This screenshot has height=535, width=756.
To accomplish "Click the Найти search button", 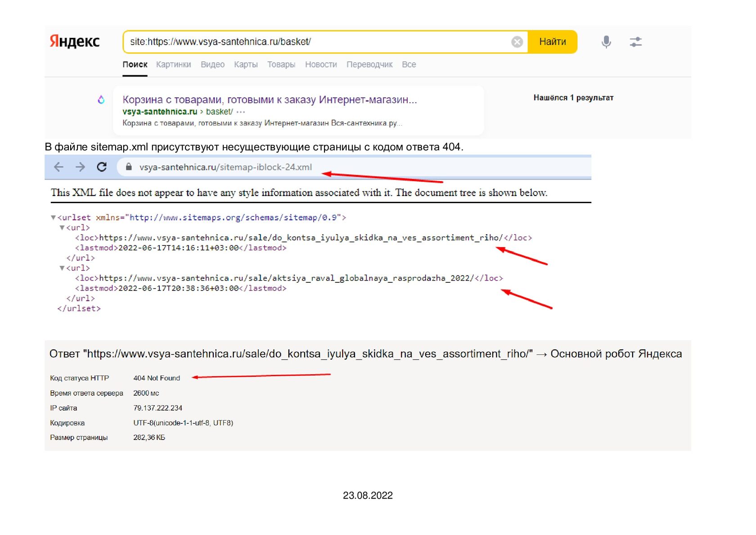I will click(553, 42).
